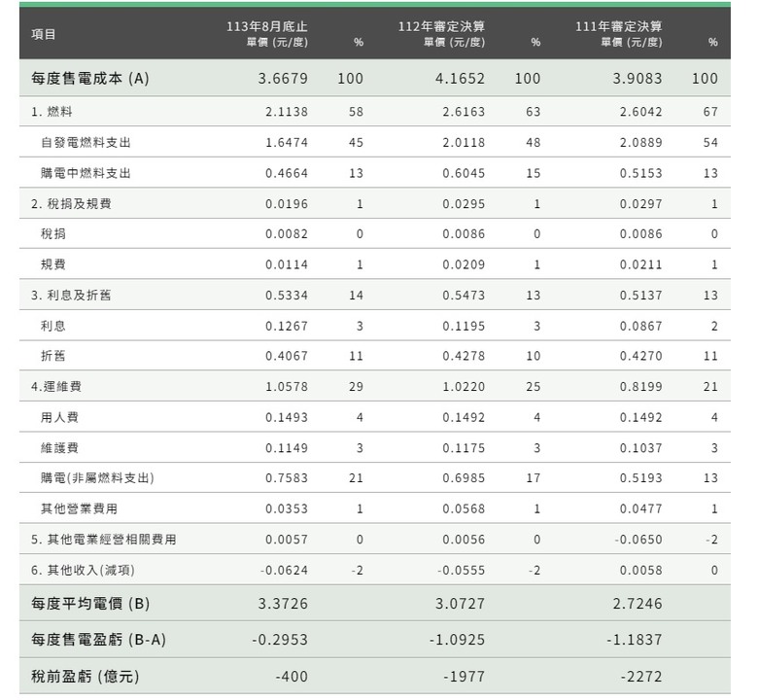Screen dimensions: 758x700
Task: Click the value 0.1267
Action: tap(286, 326)
